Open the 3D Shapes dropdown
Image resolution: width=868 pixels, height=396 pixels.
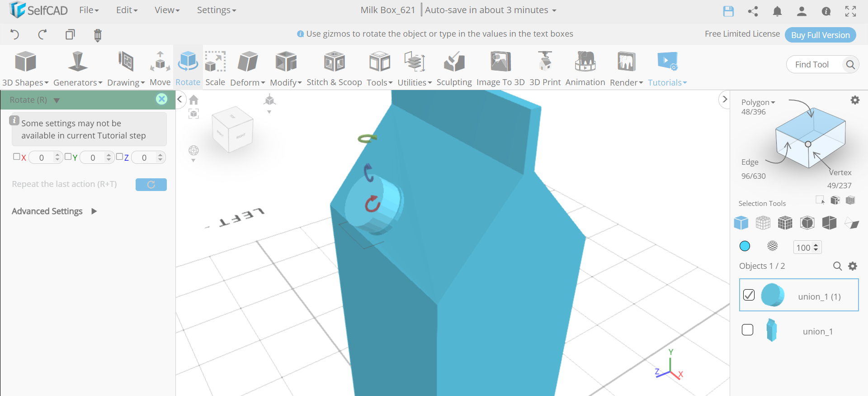[25, 69]
